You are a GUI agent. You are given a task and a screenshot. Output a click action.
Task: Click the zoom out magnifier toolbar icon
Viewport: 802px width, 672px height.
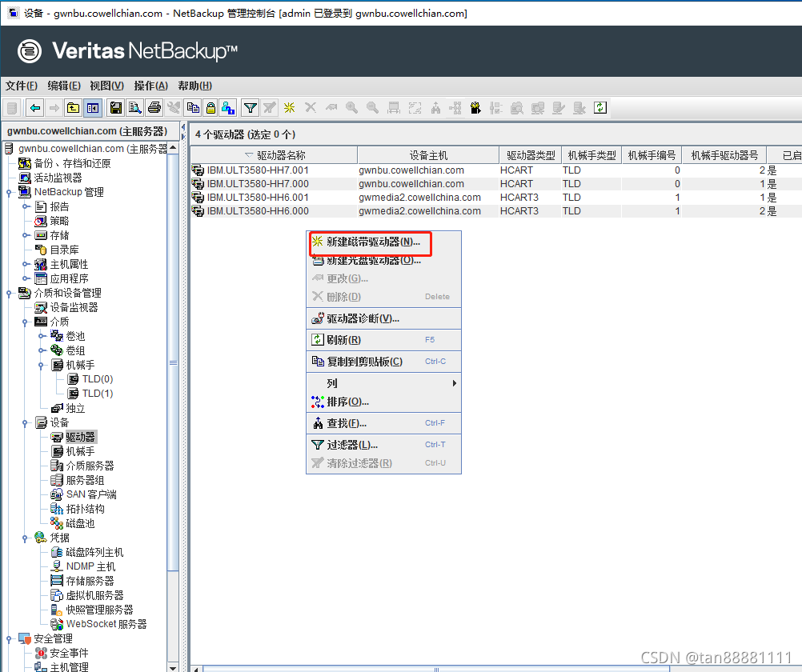coord(372,107)
